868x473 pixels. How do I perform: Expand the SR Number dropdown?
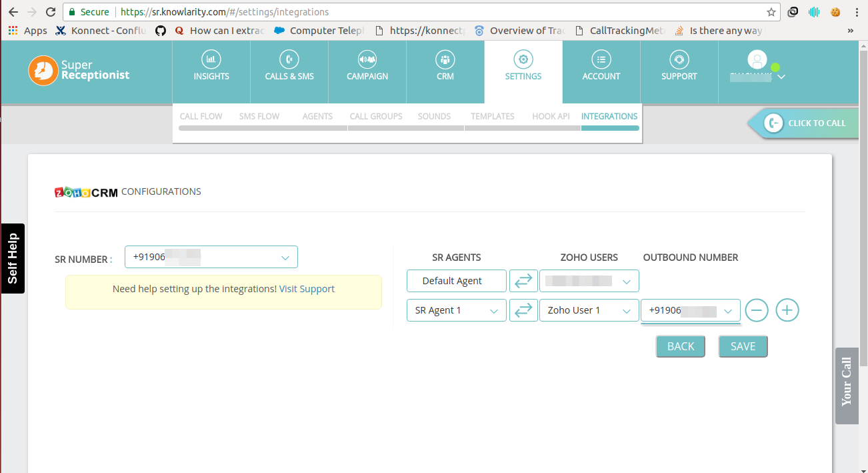pos(211,257)
